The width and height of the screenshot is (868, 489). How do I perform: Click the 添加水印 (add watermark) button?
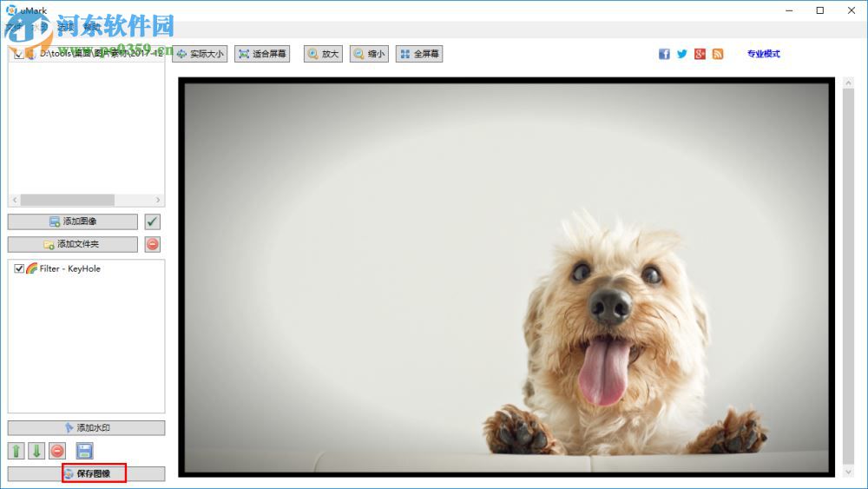click(x=86, y=428)
